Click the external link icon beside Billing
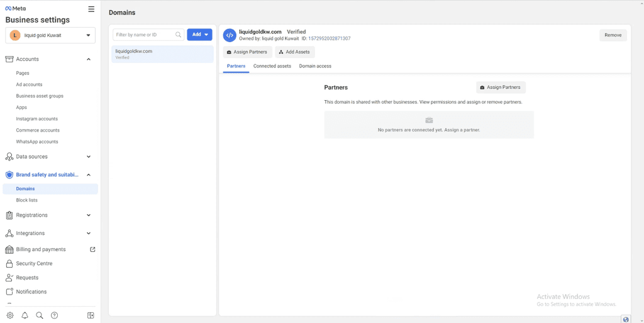Image resolution: width=644 pixels, height=323 pixels. (x=92, y=249)
